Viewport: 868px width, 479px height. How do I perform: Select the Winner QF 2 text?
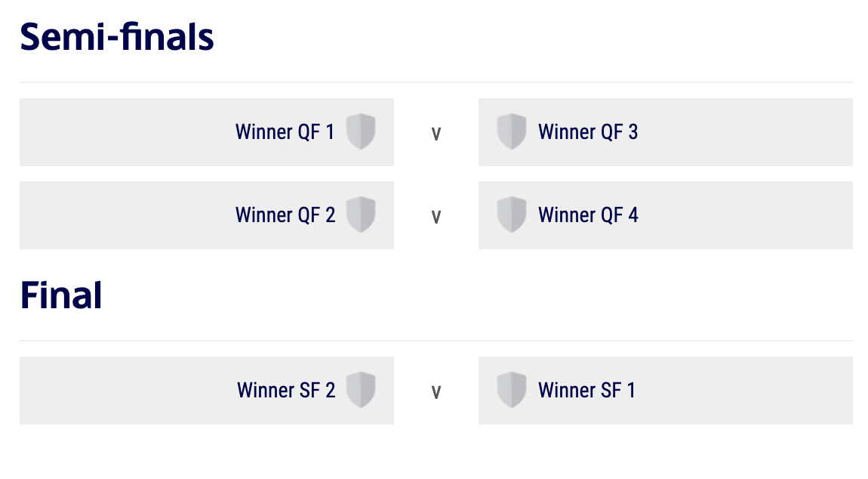pyautogui.click(x=285, y=215)
